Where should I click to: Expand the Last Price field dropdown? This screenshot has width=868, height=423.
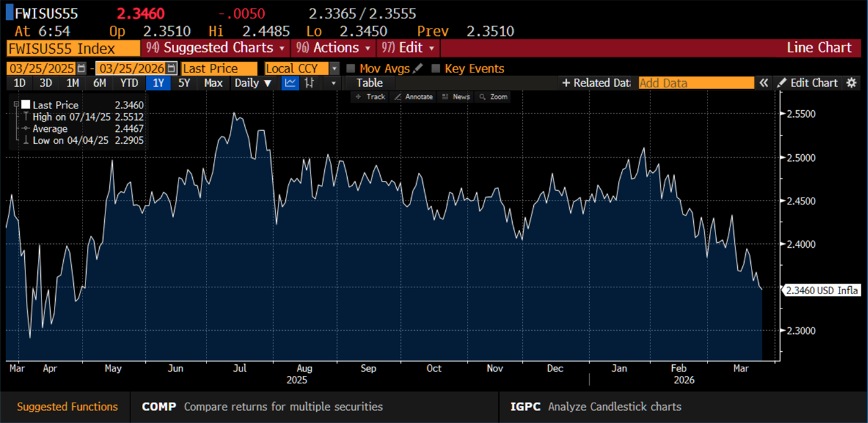point(219,68)
